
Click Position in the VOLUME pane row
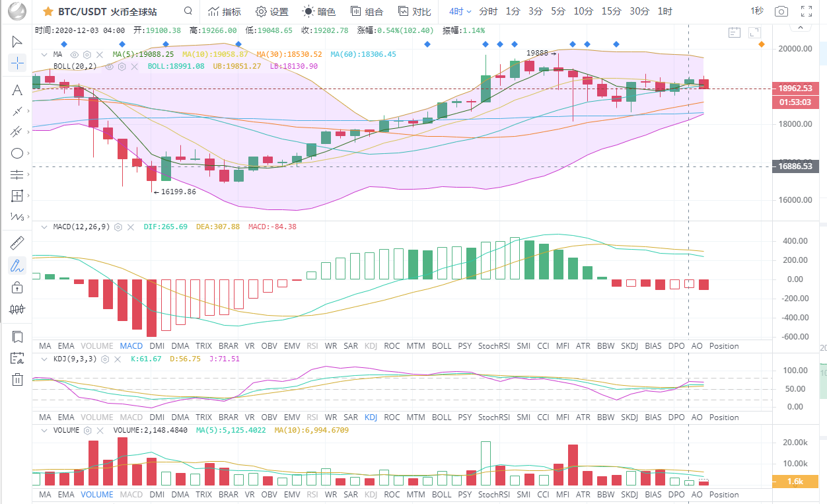pos(724,494)
